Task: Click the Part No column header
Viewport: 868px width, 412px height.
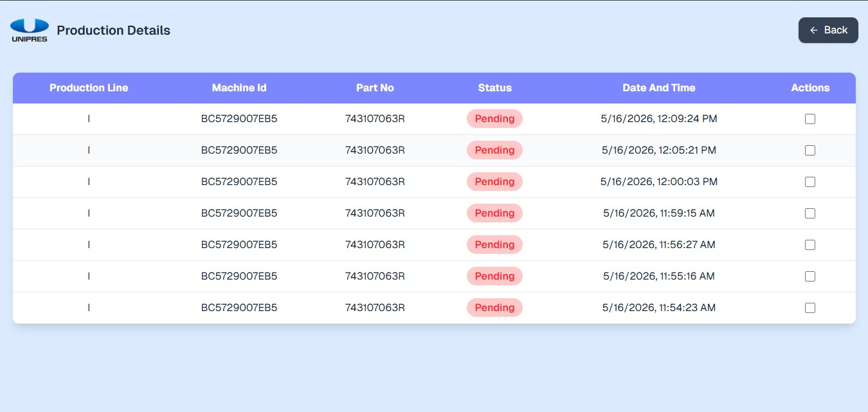Action: point(375,88)
